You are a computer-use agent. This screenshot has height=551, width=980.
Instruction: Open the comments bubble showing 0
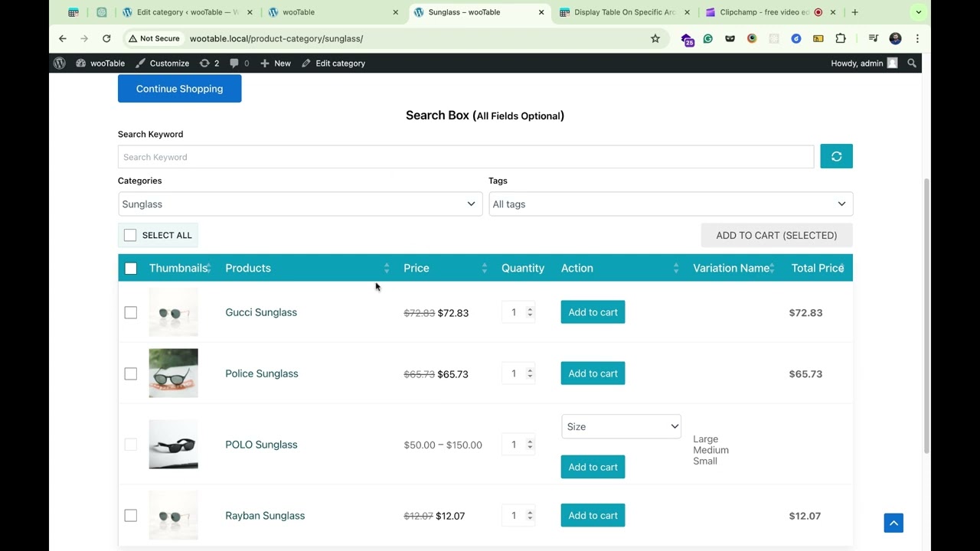coord(240,64)
